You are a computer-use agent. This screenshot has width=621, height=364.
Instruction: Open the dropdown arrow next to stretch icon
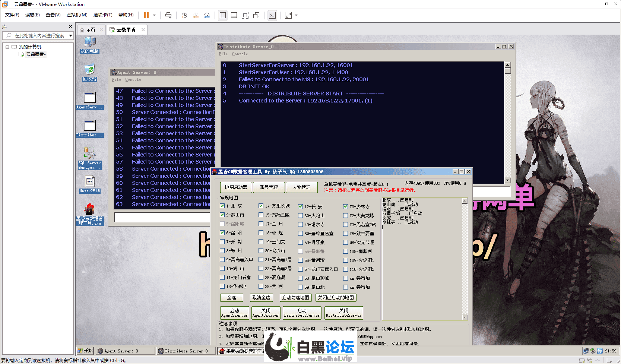click(x=296, y=15)
